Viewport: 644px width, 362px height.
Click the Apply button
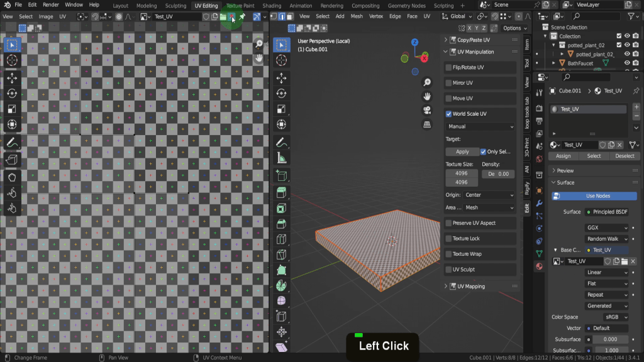462,151
